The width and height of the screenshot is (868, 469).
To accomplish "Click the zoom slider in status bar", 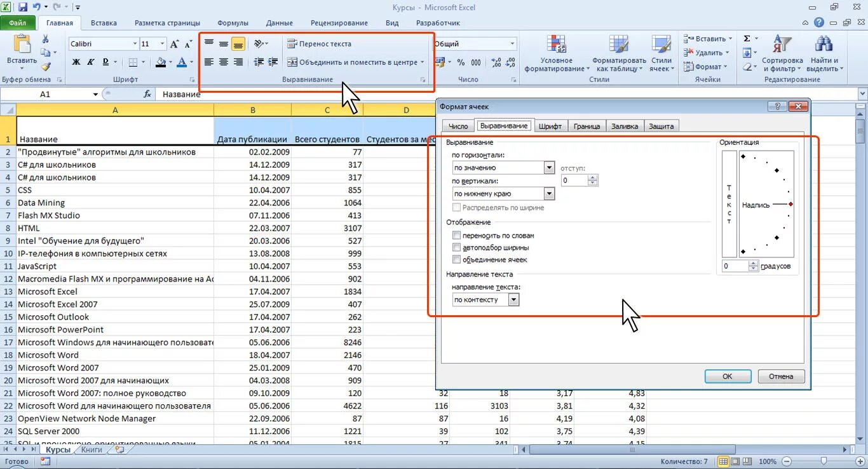I will pyautogui.click(x=824, y=461).
